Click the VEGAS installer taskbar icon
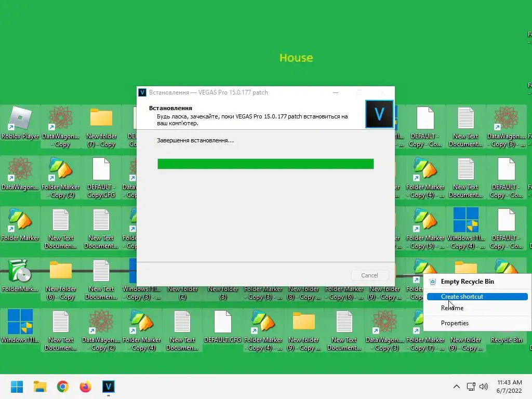532x399 pixels. click(x=108, y=387)
